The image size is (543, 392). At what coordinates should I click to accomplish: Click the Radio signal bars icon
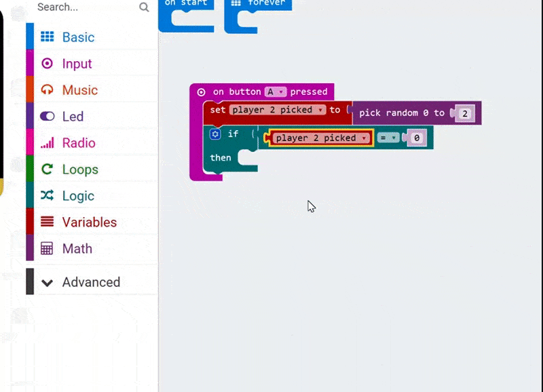(47, 143)
